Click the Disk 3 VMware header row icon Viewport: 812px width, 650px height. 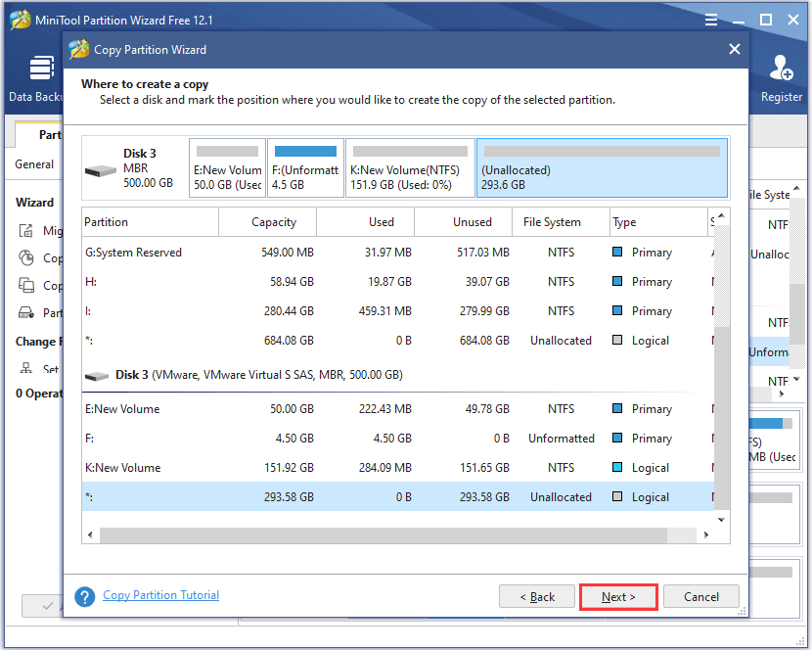(97, 376)
